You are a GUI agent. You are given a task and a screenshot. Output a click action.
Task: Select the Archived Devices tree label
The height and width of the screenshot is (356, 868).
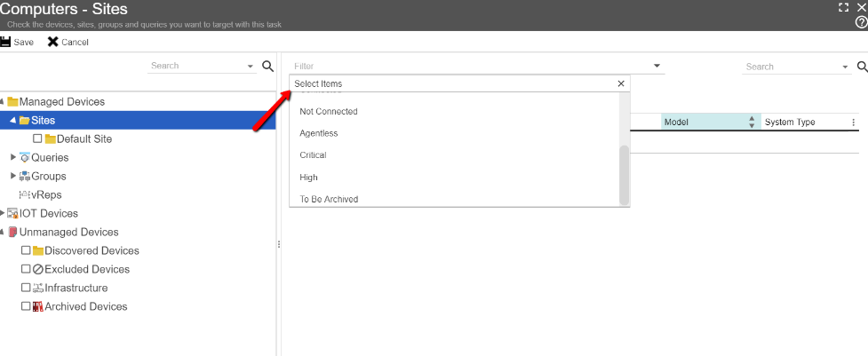point(86,306)
